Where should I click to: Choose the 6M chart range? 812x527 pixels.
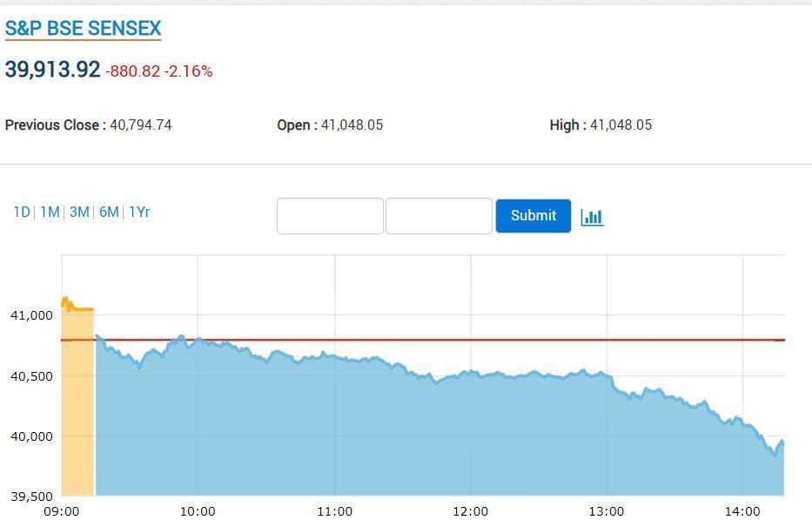(x=109, y=212)
